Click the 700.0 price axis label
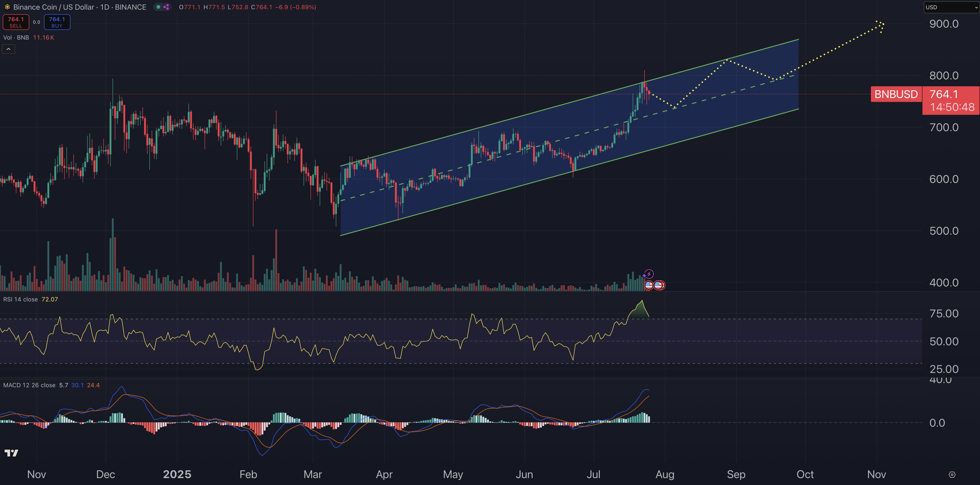980x485 pixels. [x=944, y=127]
